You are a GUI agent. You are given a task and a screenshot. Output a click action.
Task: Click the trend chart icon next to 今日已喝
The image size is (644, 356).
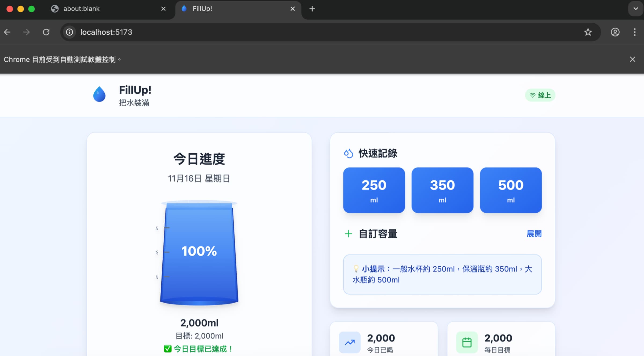tap(350, 342)
